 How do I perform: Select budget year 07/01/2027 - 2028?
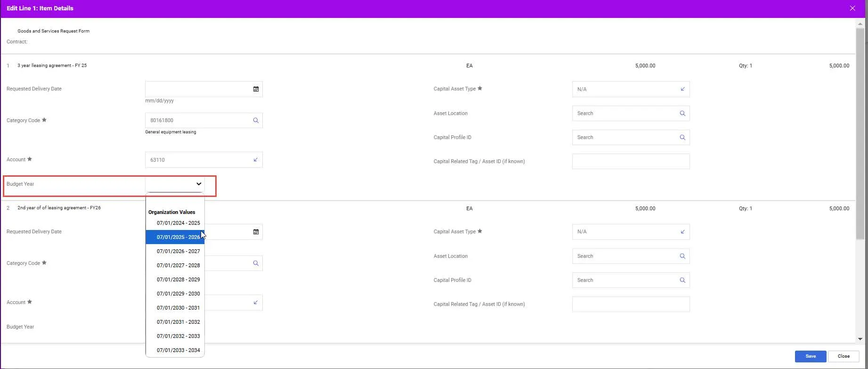point(175,265)
